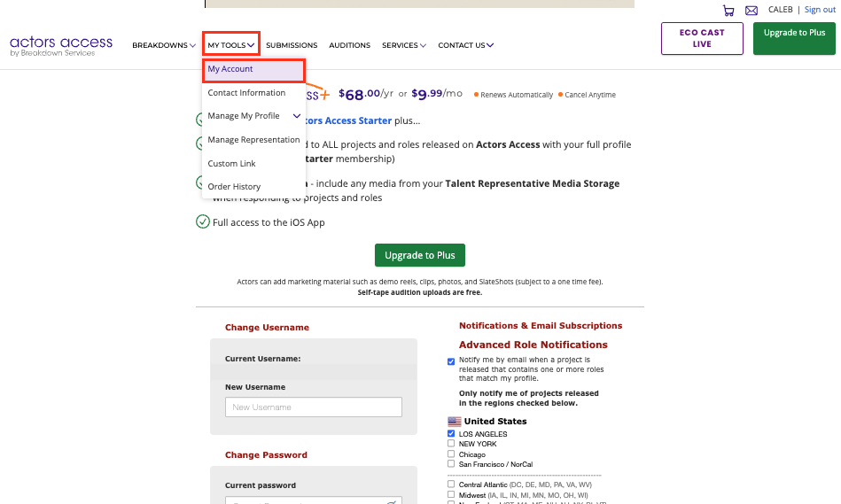Expand the CONTACT US dropdown menu
This screenshot has height=504, width=841.
(x=465, y=45)
